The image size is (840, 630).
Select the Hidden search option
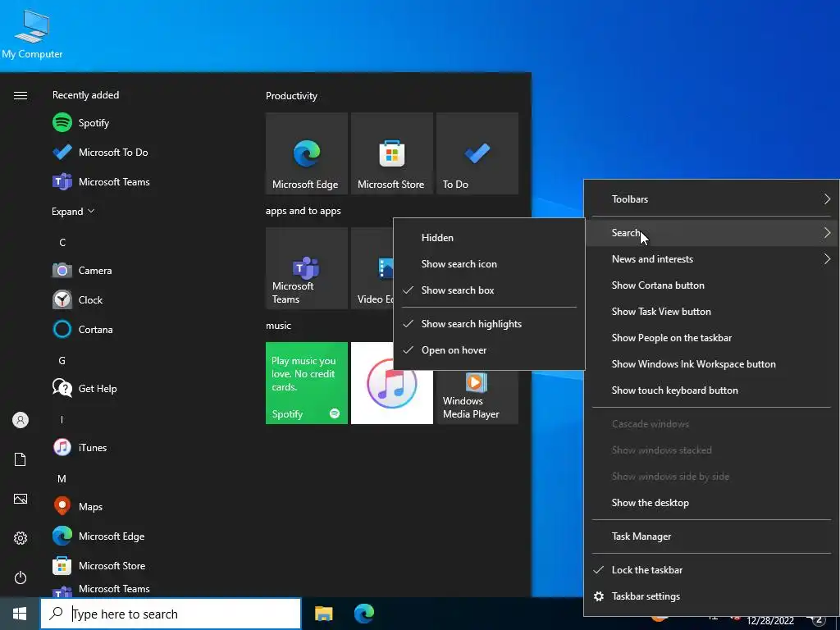(489, 237)
